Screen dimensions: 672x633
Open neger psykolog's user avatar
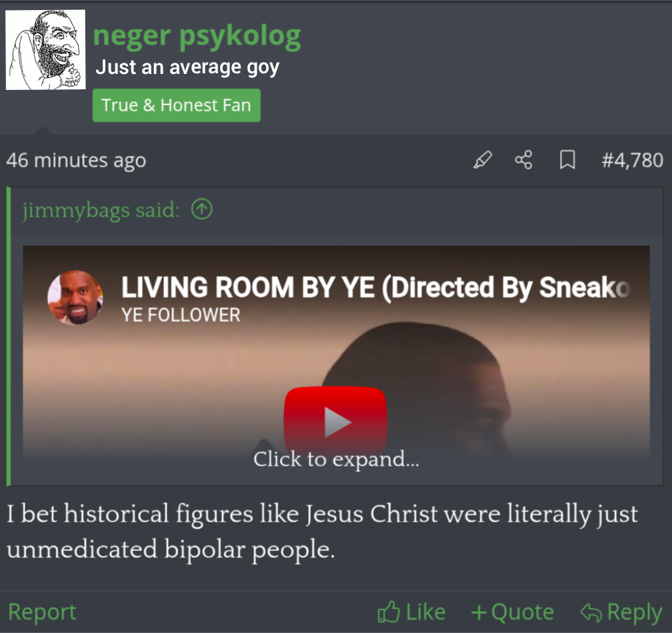pyautogui.click(x=45, y=50)
